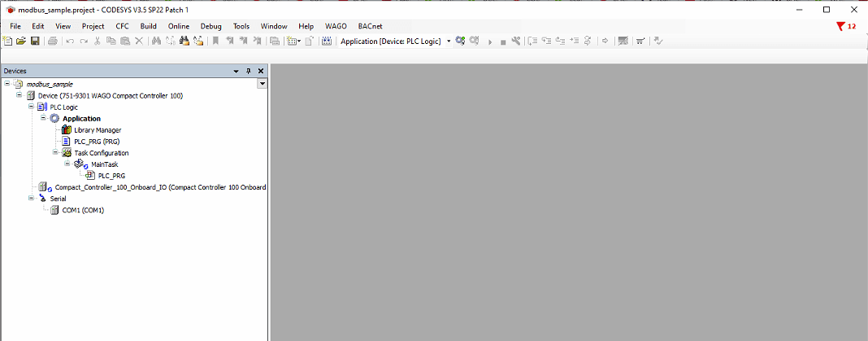The width and height of the screenshot is (868, 341).
Task: Click the Logout gear icon
Action: [x=475, y=41]
